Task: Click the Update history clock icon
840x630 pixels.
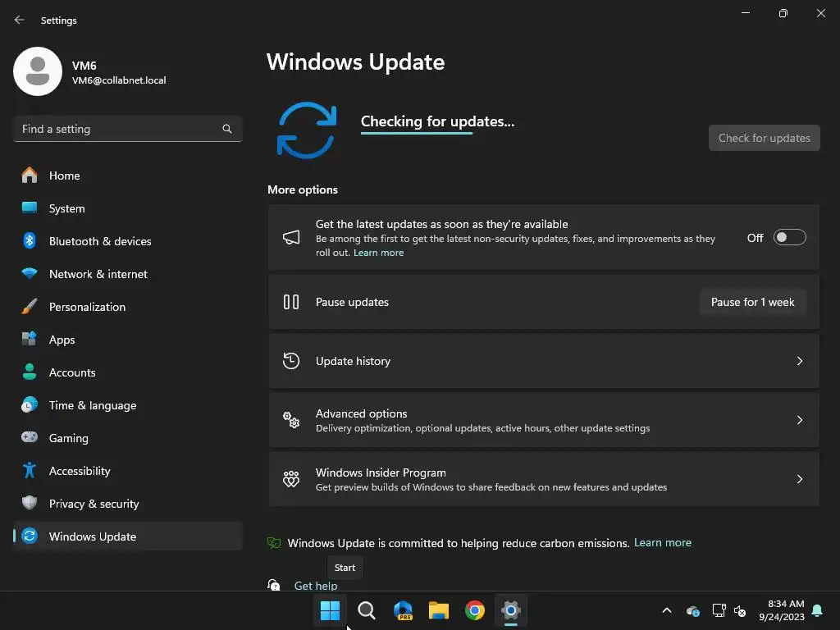Action: pyautogui.click(x=291, y=361)
